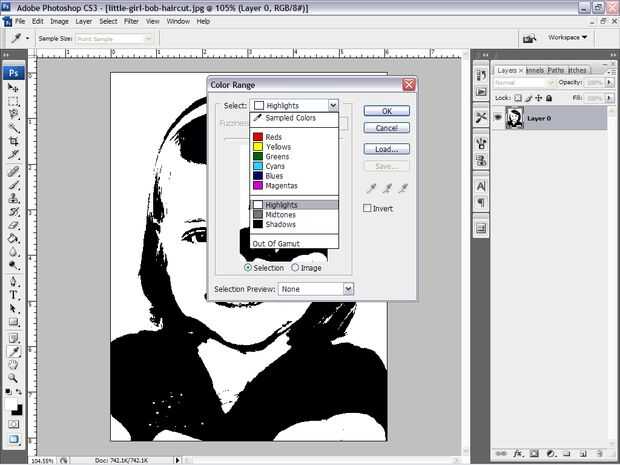Switch to the Paths tab
The image size is (620, 465).
pos(556,70)
